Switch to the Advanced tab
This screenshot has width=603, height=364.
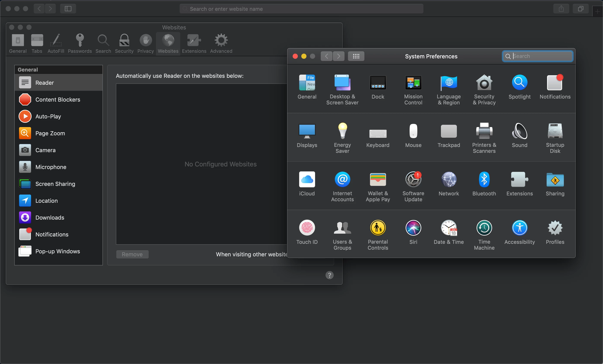coord(221,44)
